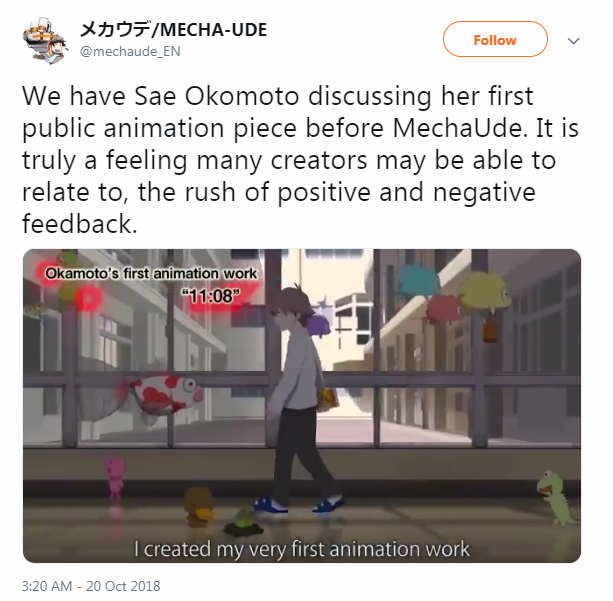Click the MECHA-UDE profile avatar
The width and height of the screenshot is (613, 601).
(x=45, y=41)
